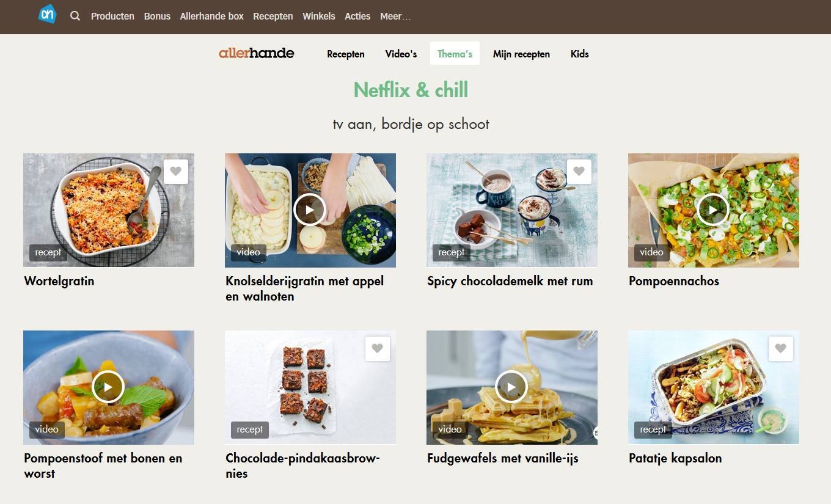This screenshot has height=504, width=831.
Task: Select the Mijn recepten tab
Action: pos(521,54)
